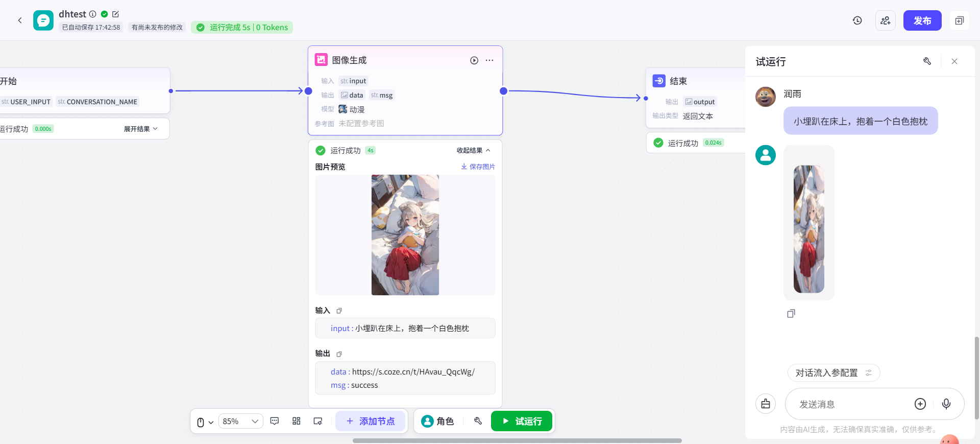This screenshot has height=444, width=980.
Task: Download the image via 保存图片
Action: (x=478, y=167)
